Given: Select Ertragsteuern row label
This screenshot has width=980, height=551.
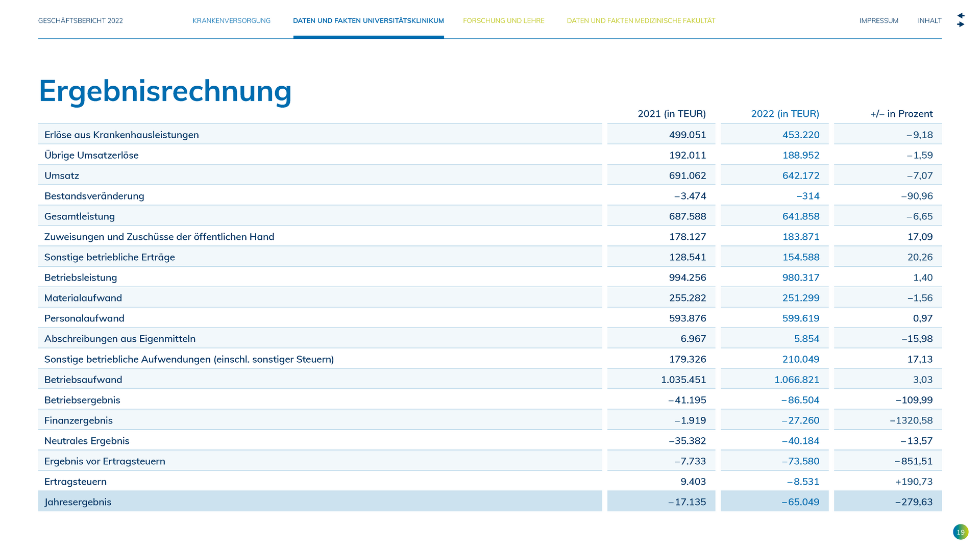Looking at the screenshot, I should click(76, 482).
